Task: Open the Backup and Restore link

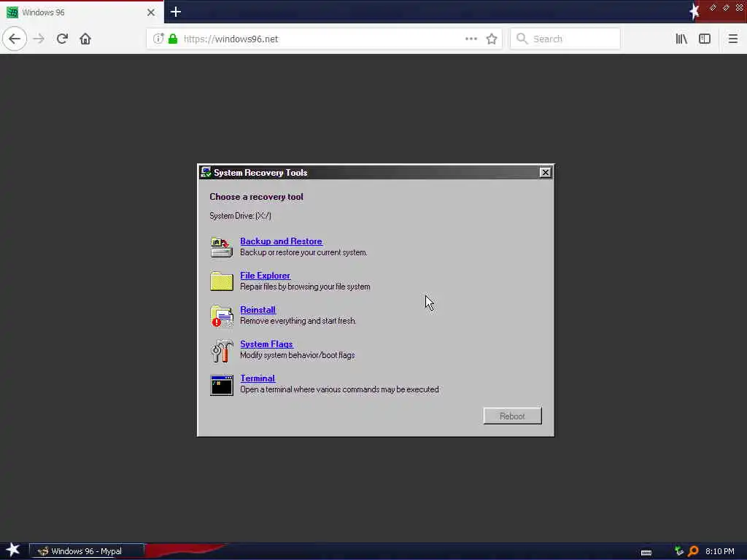Action: coord(281,241)
